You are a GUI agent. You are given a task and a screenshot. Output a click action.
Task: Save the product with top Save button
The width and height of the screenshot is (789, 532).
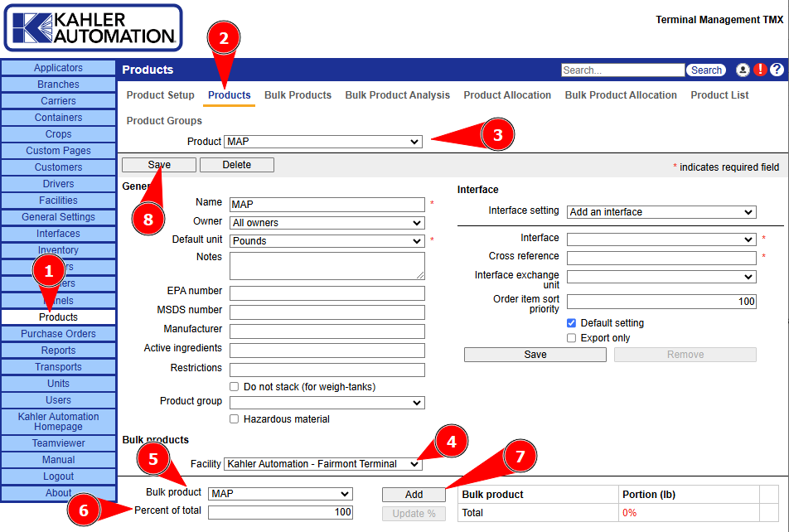(159, 165)
